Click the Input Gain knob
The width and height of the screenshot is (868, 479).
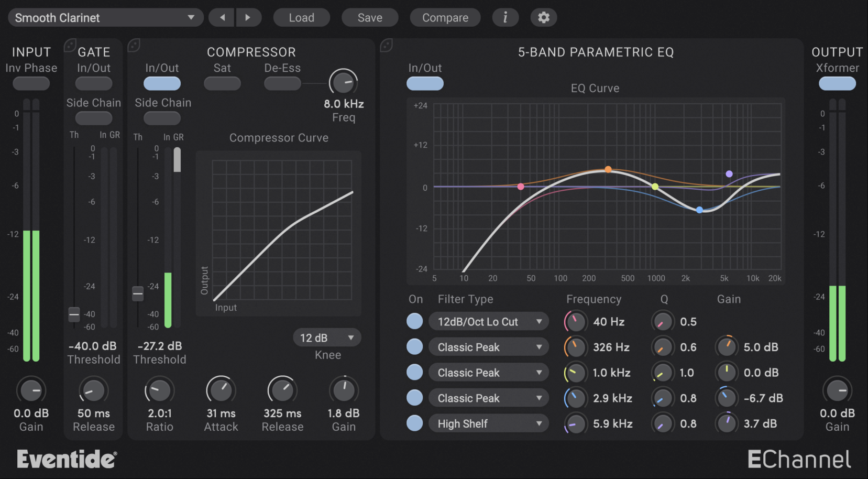point(31,390)
